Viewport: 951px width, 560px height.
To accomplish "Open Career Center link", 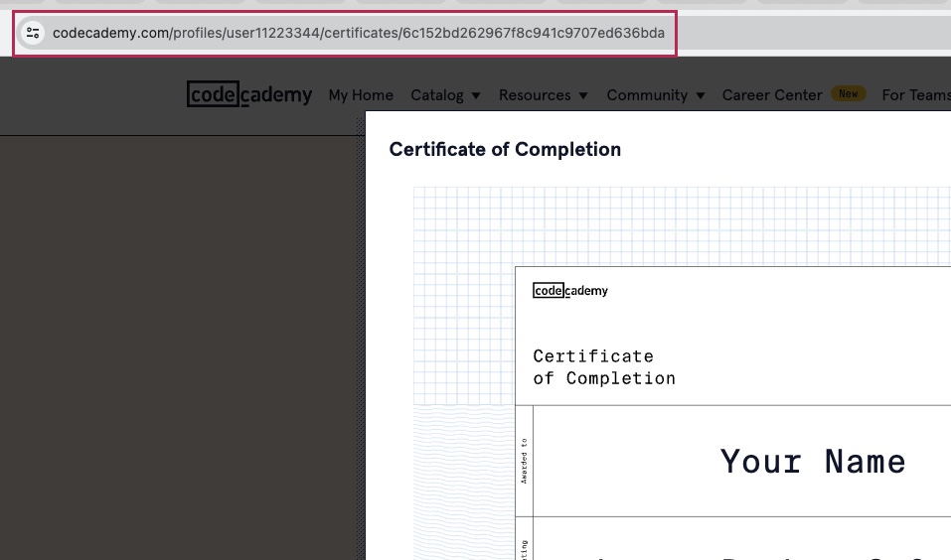I will click(x=772, y=95).
